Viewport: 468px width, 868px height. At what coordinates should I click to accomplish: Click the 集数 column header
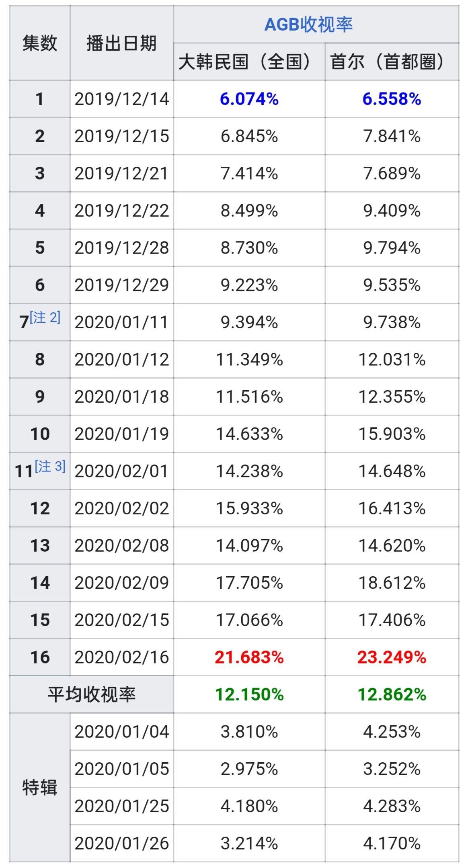tap(39, 43)
